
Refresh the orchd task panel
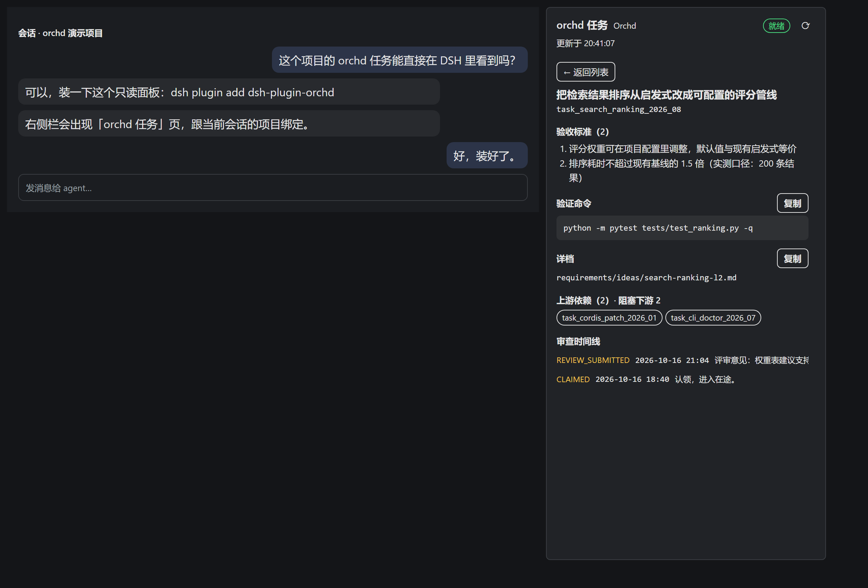(x=805, y=26)
